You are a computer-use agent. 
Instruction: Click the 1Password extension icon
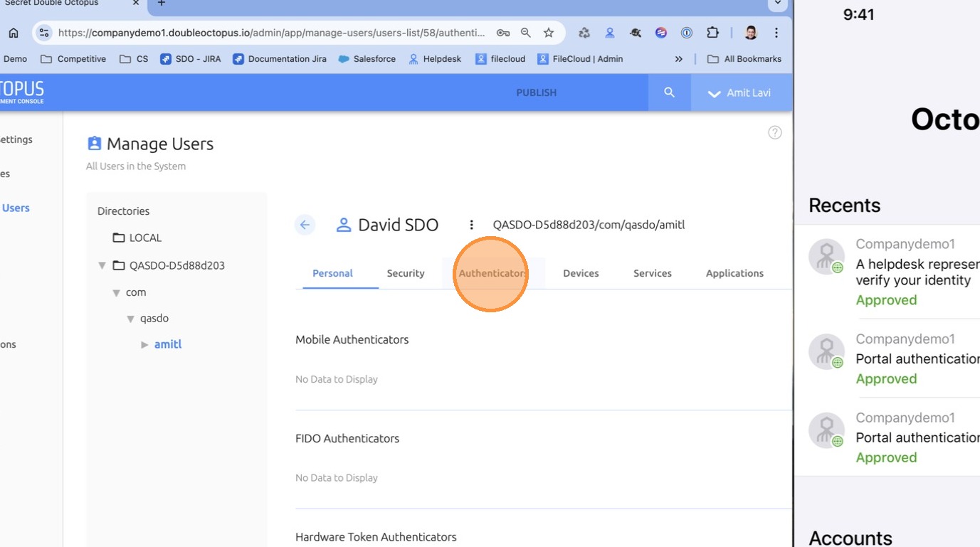(x=687, y=33)
